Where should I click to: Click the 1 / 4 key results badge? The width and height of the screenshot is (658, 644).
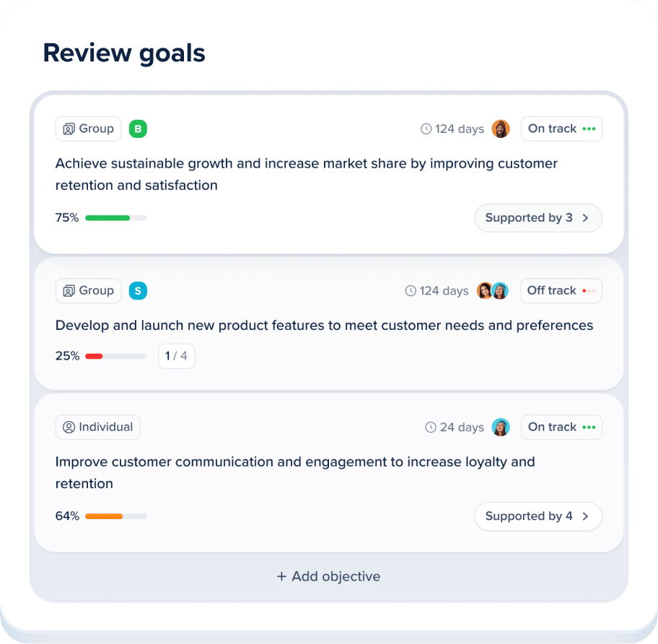tap(176, 355)
